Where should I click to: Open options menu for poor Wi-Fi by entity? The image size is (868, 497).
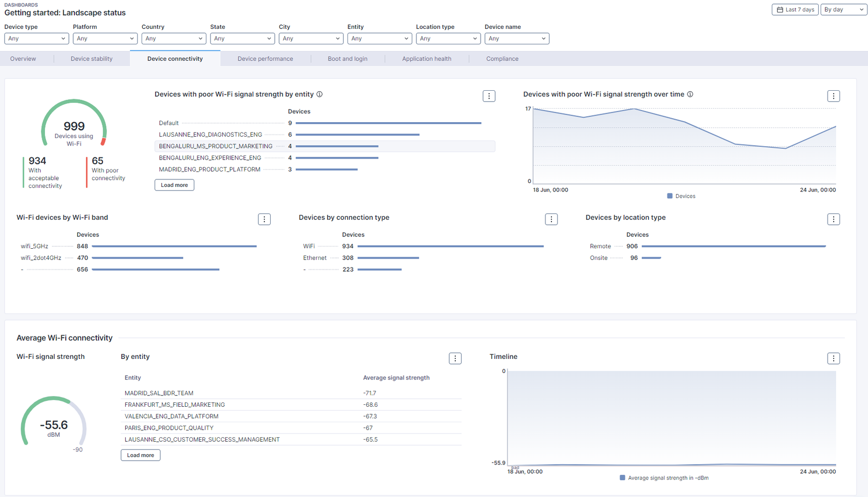489,96
